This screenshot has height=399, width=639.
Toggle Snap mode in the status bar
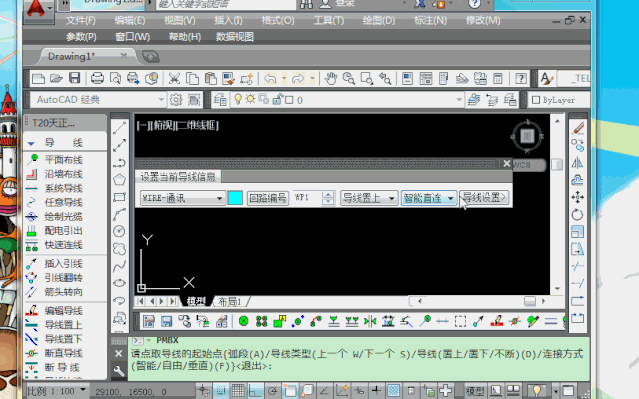tap(220, 391)
